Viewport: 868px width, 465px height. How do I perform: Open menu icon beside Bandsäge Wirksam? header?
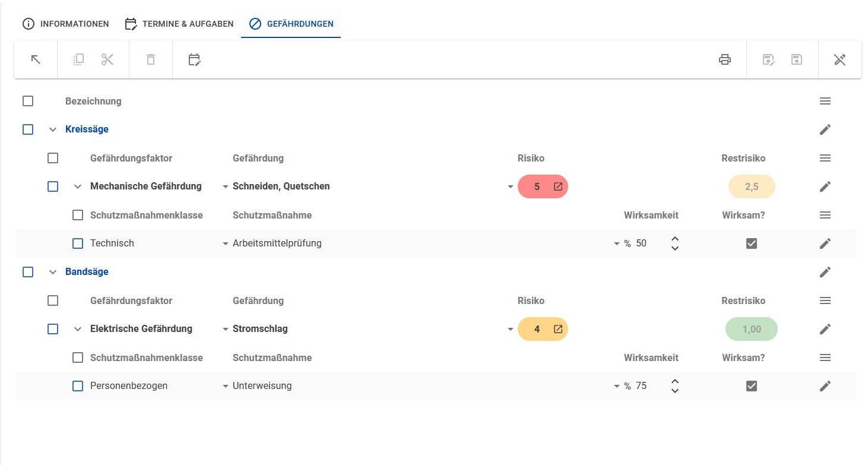825,358
